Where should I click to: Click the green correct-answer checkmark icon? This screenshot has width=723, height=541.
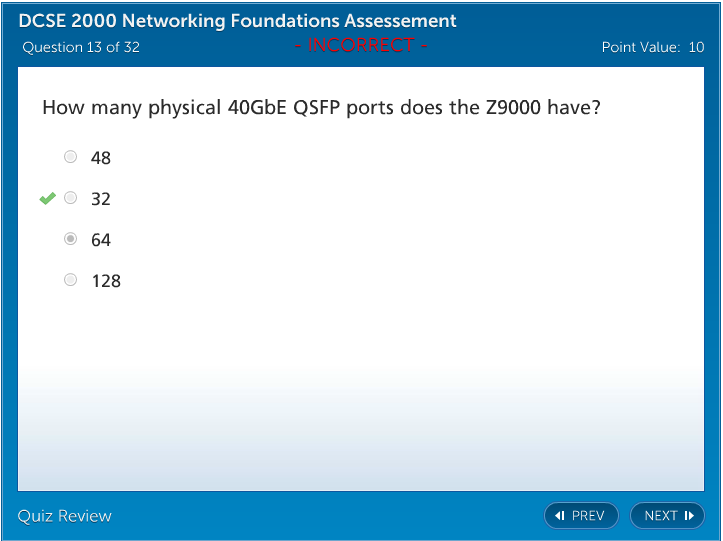48,199
